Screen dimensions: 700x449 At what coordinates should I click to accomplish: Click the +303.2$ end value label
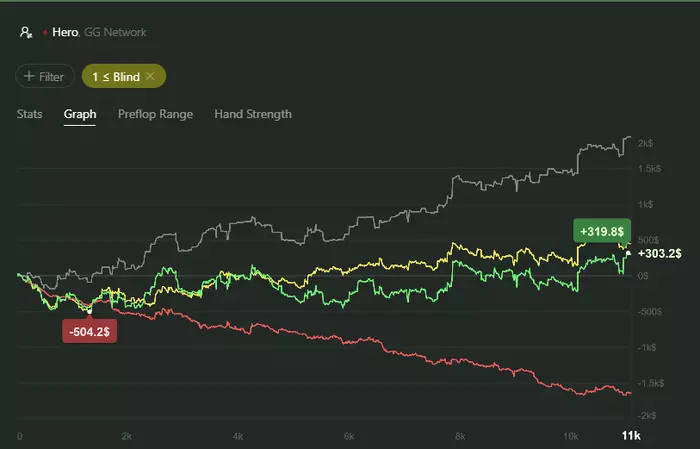pos(659,254)
